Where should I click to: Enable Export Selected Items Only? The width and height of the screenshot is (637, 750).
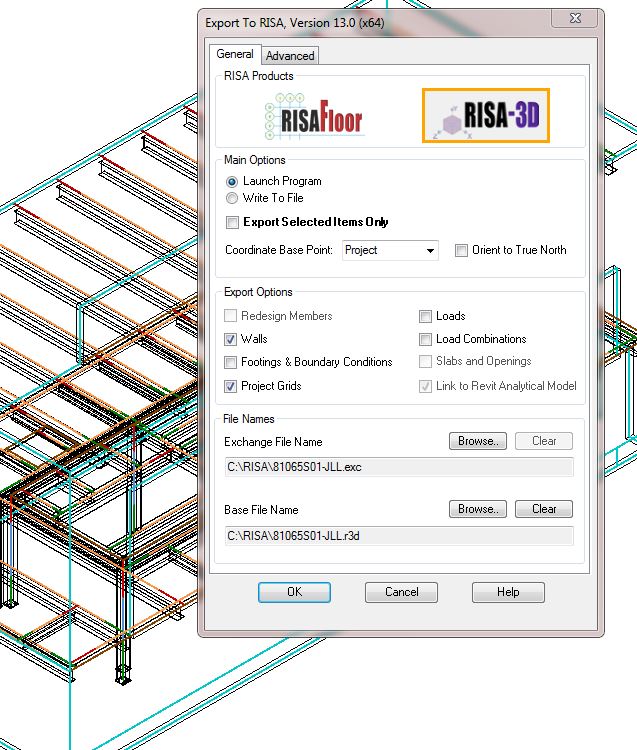click(232, 222)
